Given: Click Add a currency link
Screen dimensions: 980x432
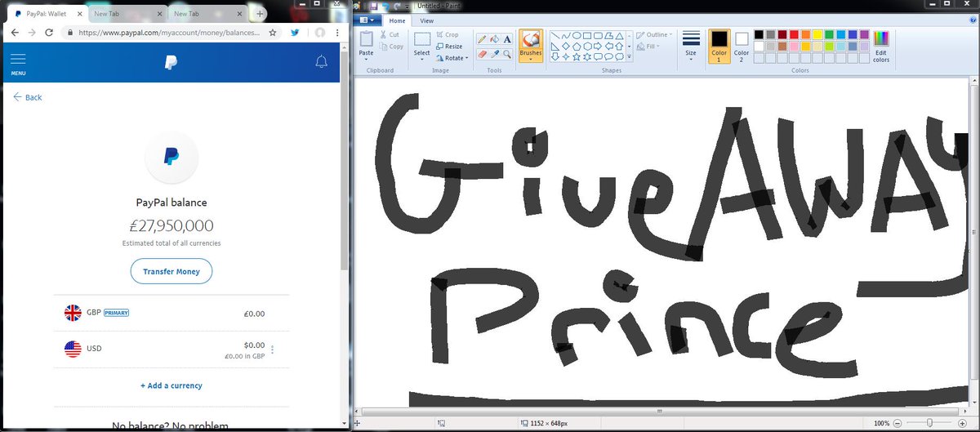Looking at the screenshot, I should tap(171, 385).
